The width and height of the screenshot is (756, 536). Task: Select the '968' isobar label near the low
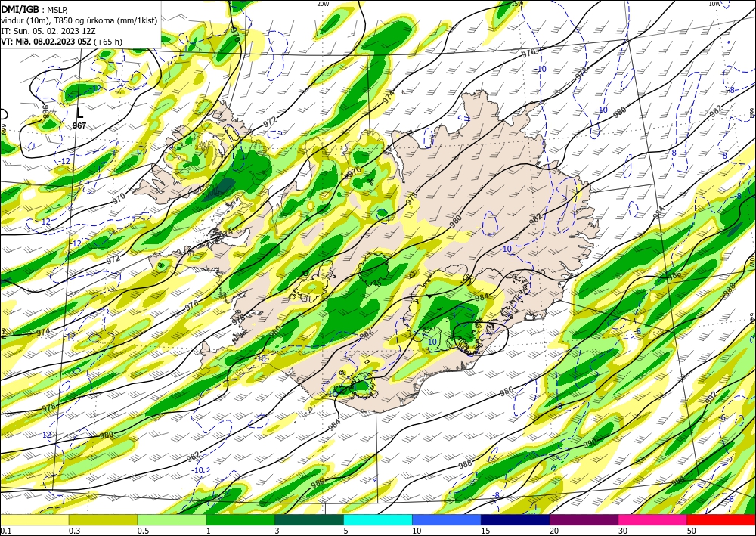click(46, 112)
